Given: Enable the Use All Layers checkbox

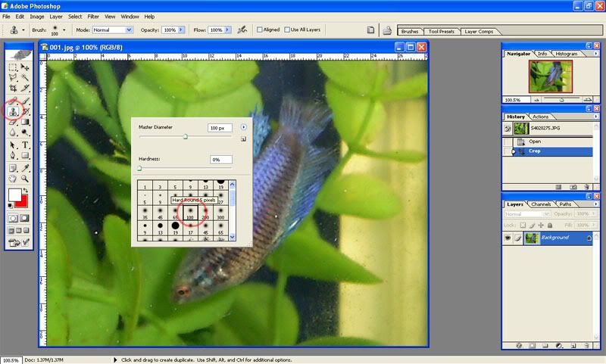Looking at the screenshot, I should [x=287, y=30].
